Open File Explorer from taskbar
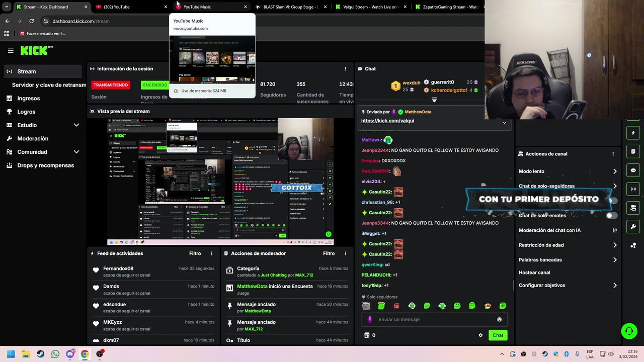 click(x=26, y=354)
